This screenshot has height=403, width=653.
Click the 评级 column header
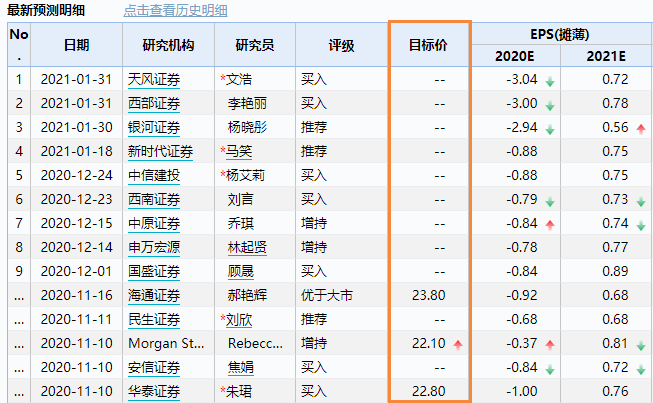(x=341, y=45)
